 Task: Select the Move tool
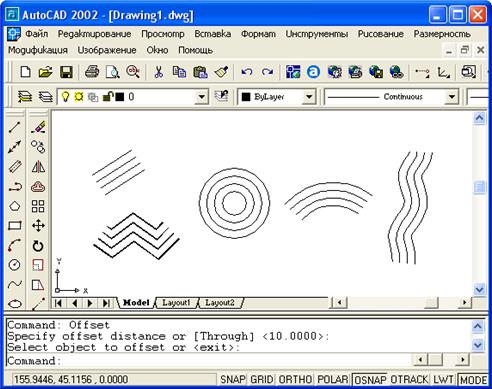pyautogui.click(x=38, y=226)
